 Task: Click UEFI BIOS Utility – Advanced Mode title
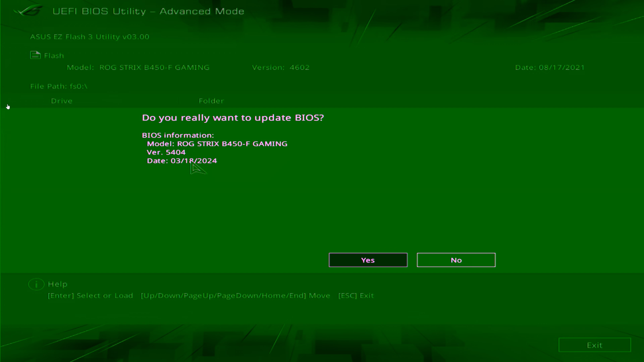coord(148,11)
